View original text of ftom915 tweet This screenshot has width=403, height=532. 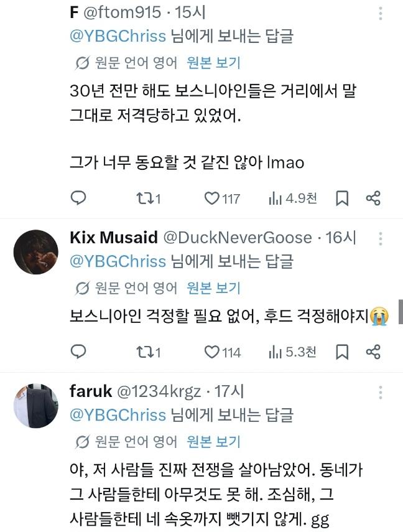tap(214, 63)
